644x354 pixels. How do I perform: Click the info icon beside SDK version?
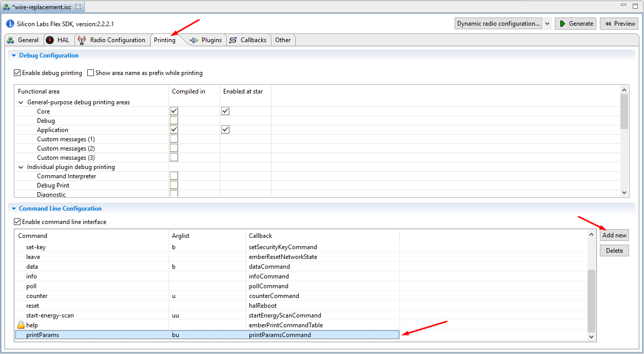(10, 24)
